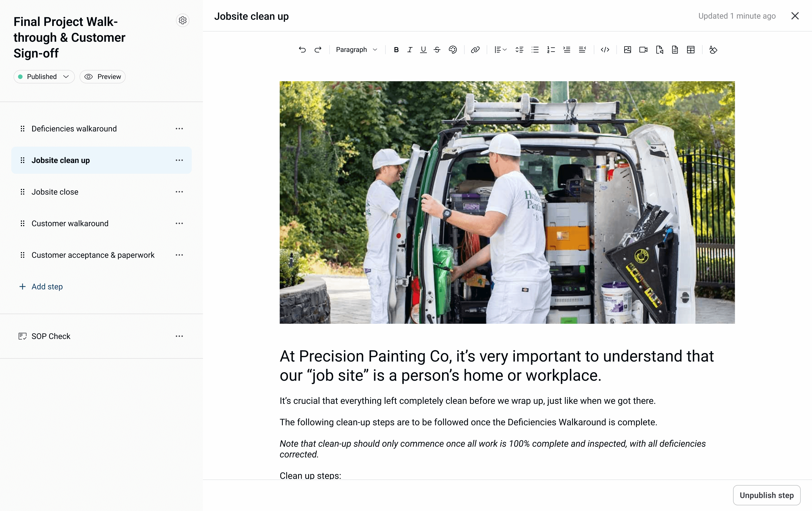Create a numbered list

pyautogui.click(x=551, y=50)
